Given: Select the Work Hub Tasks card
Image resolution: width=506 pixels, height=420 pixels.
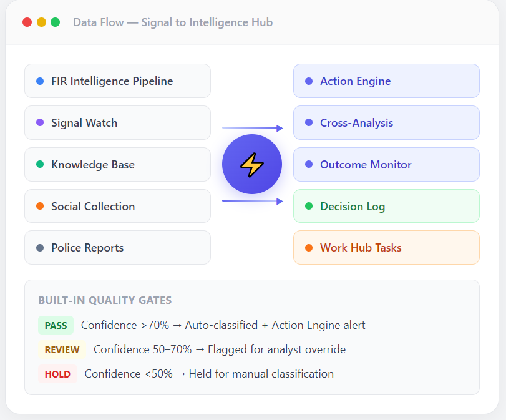Looking at the screenshot, I should coord(386,248).
